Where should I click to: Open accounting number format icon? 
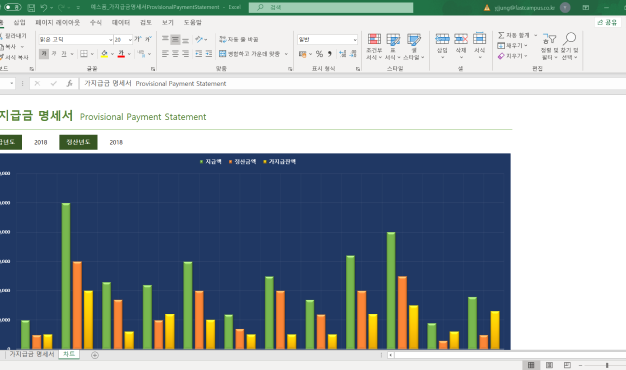click(x=303, y=53)
